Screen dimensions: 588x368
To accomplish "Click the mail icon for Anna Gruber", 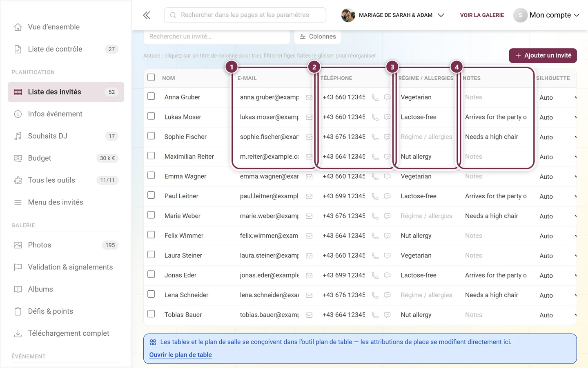I will (x=309, y=97).
